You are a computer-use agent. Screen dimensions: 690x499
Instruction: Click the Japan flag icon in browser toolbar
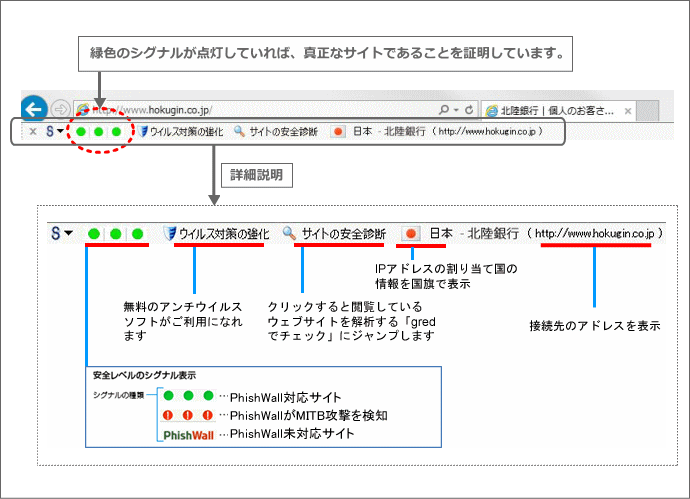tap(338, 132)
